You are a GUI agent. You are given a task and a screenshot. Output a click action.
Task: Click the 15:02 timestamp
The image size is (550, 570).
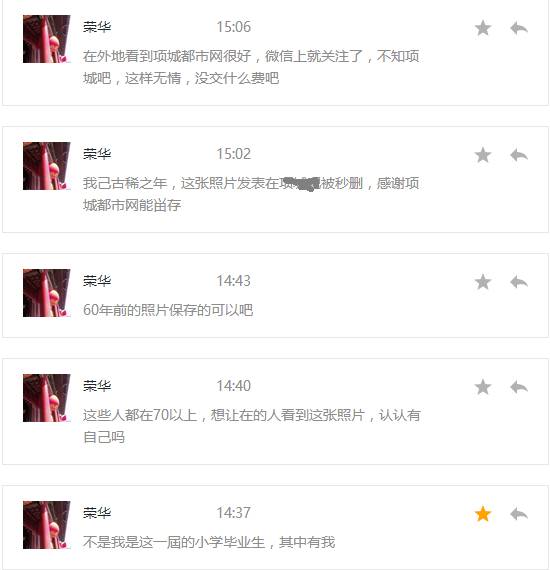coord(233,154)
